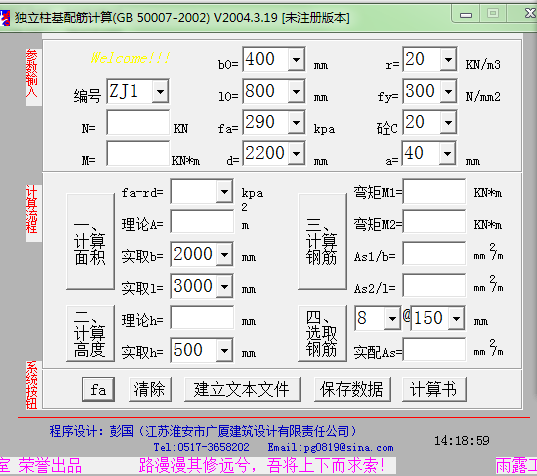Click the 一、计算面积 button
537x476 pixels.
pos(90,242)
